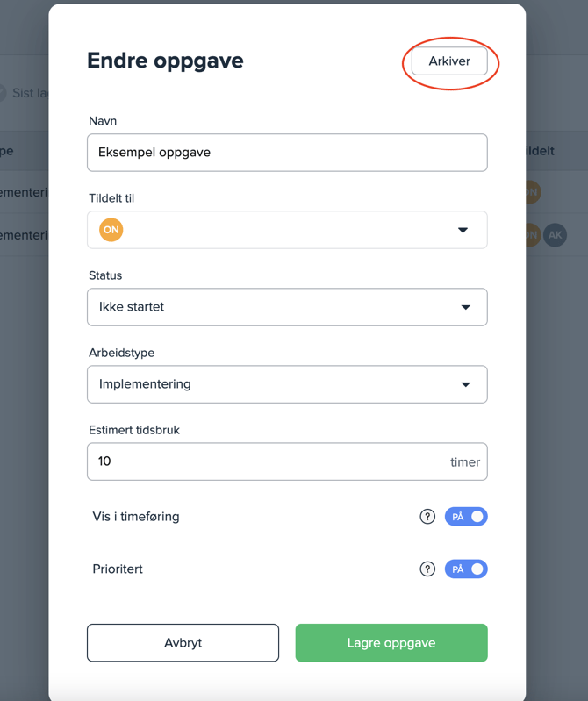Click the dimmed ON avatar in first row
Viewport: 588px width, 701px height.
pos(531,192)
